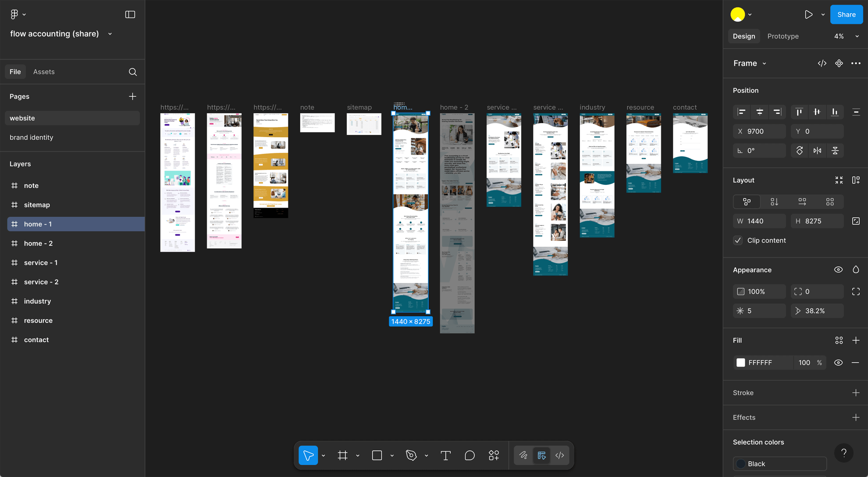This screenshot has width=868, height=477.
Task: Select the Frame tool in the toolbar
Action: (343, 455)
